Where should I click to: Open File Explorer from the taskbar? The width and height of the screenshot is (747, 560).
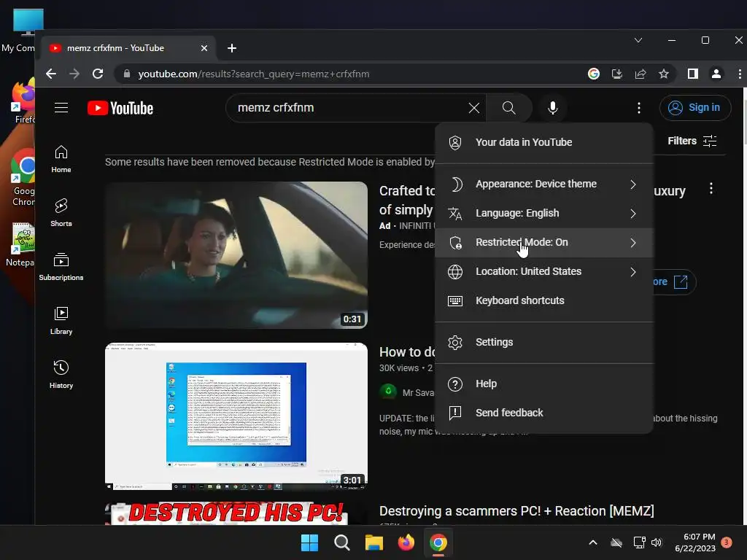pos(374,542)
